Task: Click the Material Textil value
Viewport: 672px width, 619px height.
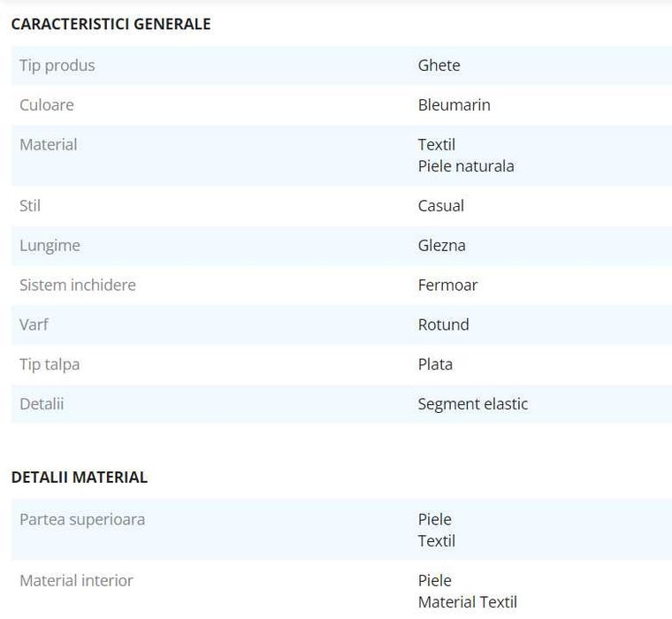Action: coord(468,602)
